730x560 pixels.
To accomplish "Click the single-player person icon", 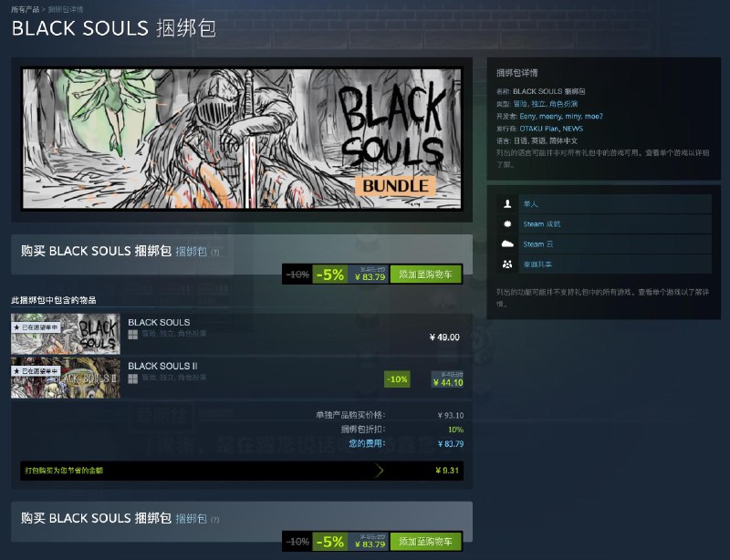I will [x=507, y=204].
